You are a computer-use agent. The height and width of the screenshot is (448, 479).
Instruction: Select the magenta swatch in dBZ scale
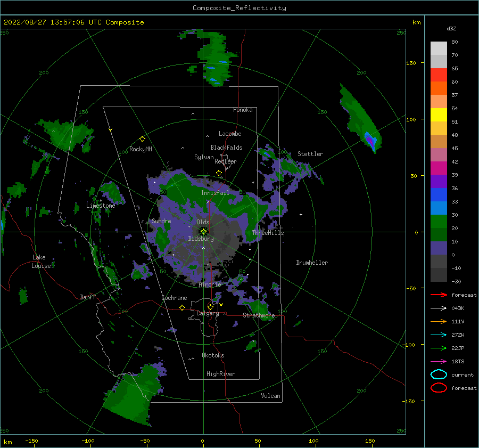(x=439, y=168)
